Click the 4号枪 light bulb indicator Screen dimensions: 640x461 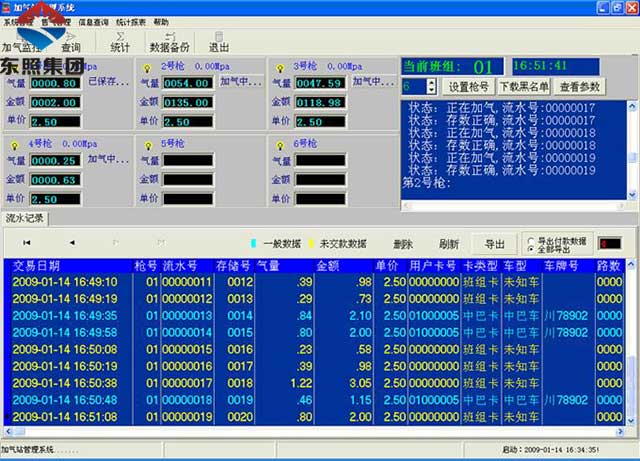point(15,145)
